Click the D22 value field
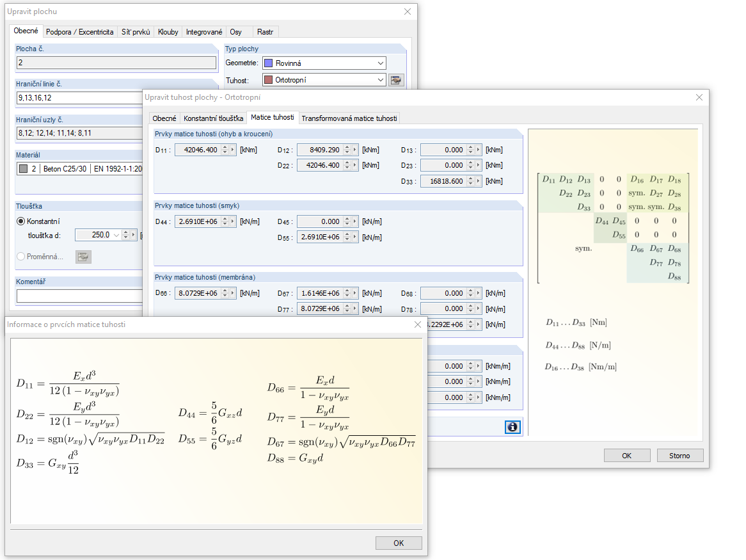Viewport: 746px width, 560px height. click(320, 165)
